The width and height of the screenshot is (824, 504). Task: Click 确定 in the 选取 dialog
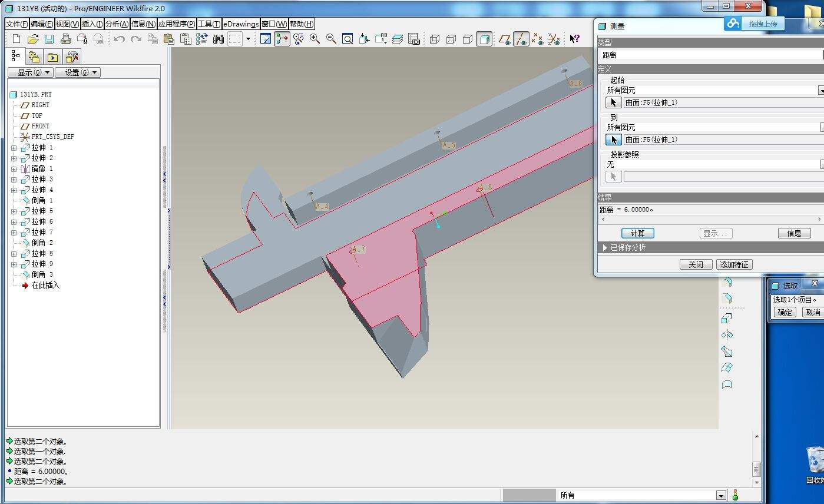785,312
